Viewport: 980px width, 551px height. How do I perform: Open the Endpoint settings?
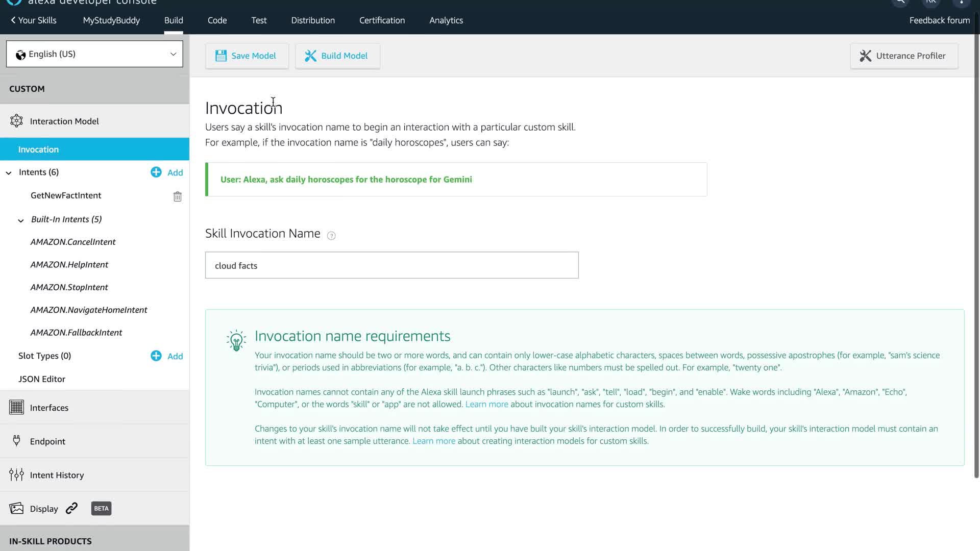(x=47, y=441)
